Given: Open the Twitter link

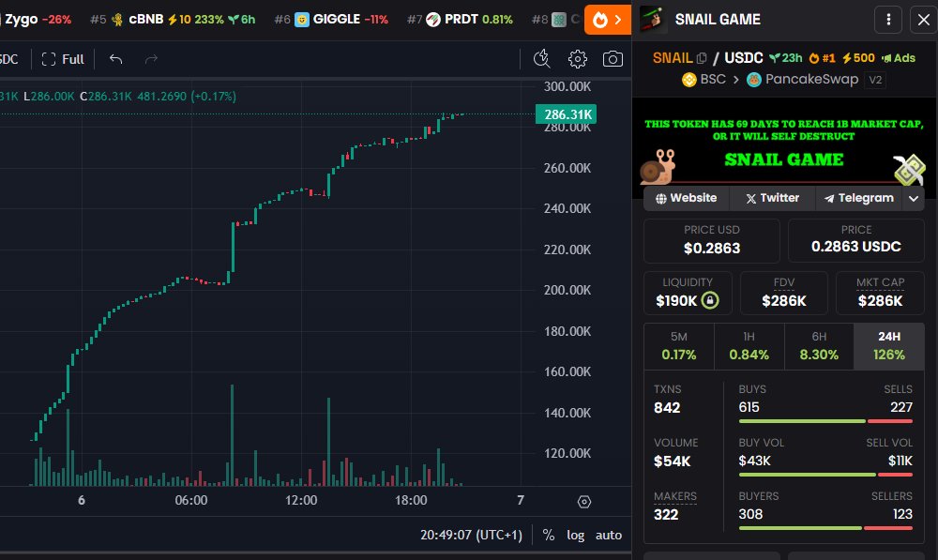Looking at the screenshot, I should [772, 198].
